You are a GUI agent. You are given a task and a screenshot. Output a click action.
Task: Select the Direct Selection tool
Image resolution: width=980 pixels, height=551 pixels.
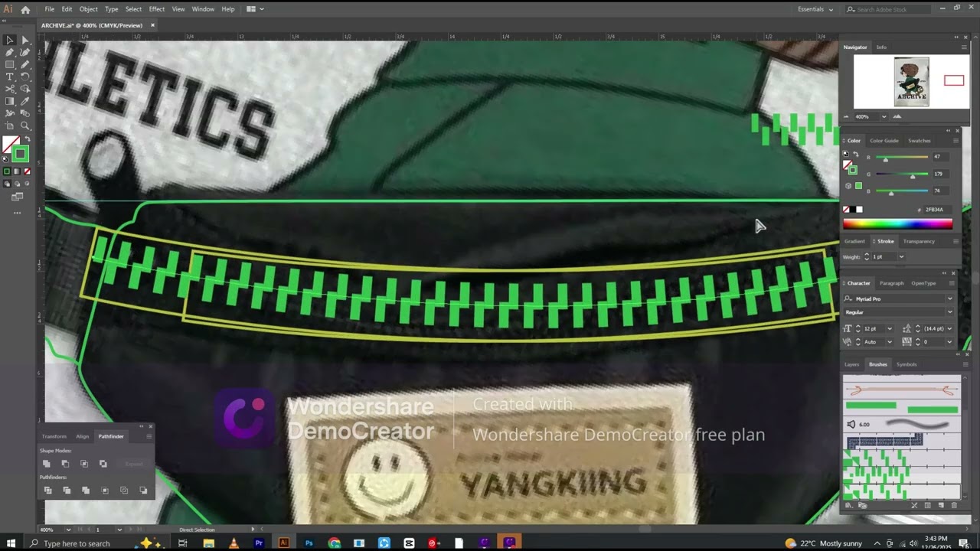click(x=24, y=40)
